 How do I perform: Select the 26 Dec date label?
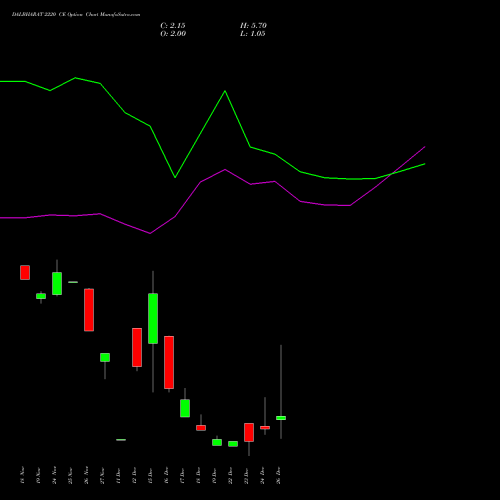tap(278, 475)
